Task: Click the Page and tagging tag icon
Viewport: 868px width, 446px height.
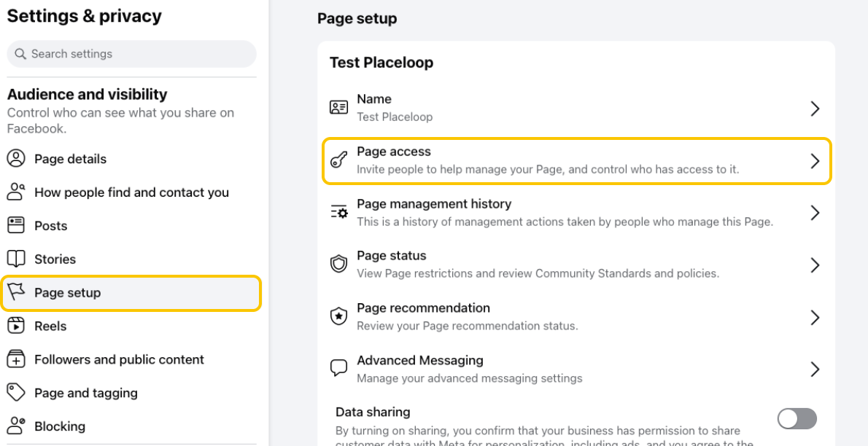Action: pos(16,393)
